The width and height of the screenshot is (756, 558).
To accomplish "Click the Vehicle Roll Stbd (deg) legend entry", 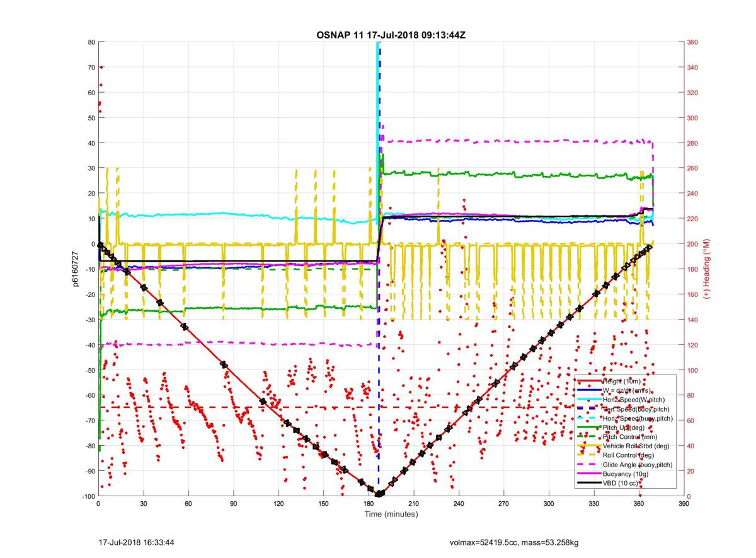I will coord(635,445).
